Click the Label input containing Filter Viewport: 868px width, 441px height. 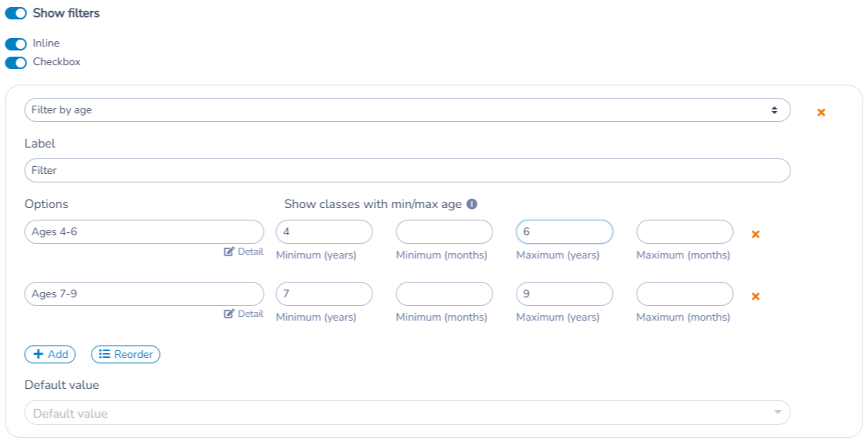pos(407,171)
